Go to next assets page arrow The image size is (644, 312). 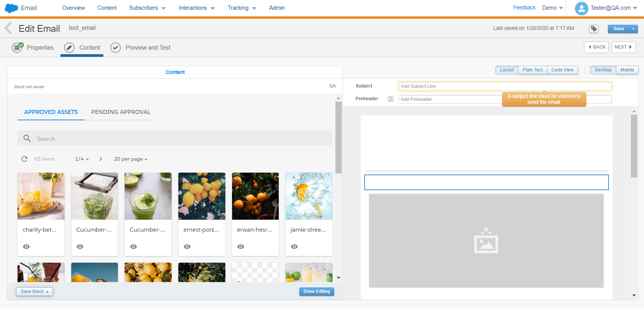pos(101,159)
